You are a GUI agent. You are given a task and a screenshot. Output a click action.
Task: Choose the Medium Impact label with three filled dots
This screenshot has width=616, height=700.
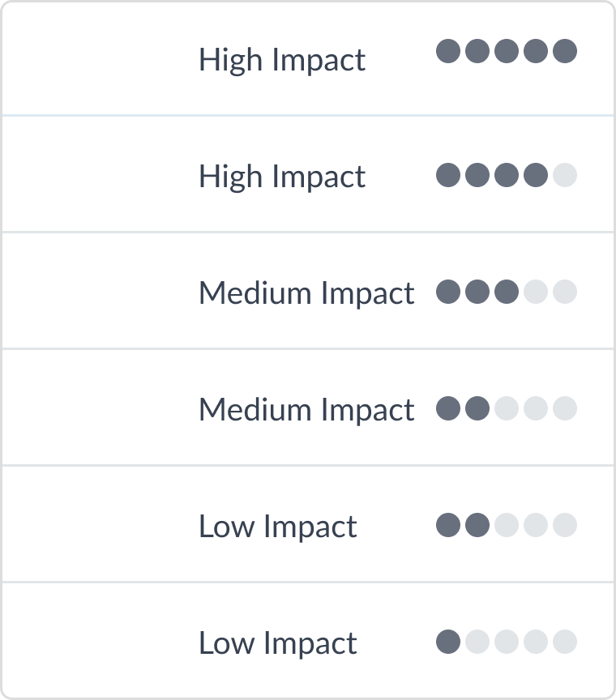(306, 292)
